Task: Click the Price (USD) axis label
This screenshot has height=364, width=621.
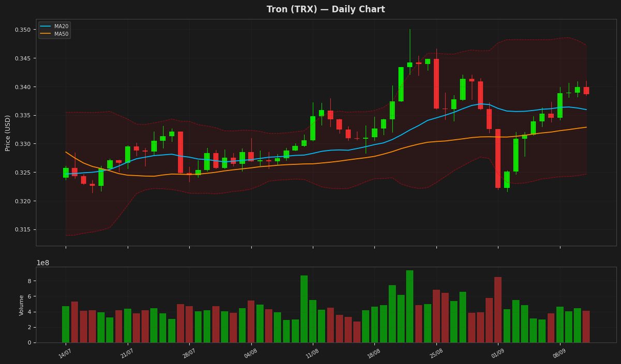Action: click(8, 133)
